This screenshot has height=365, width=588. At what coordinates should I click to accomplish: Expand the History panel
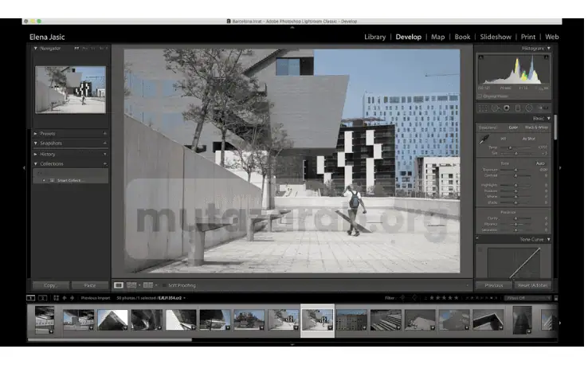48,154
